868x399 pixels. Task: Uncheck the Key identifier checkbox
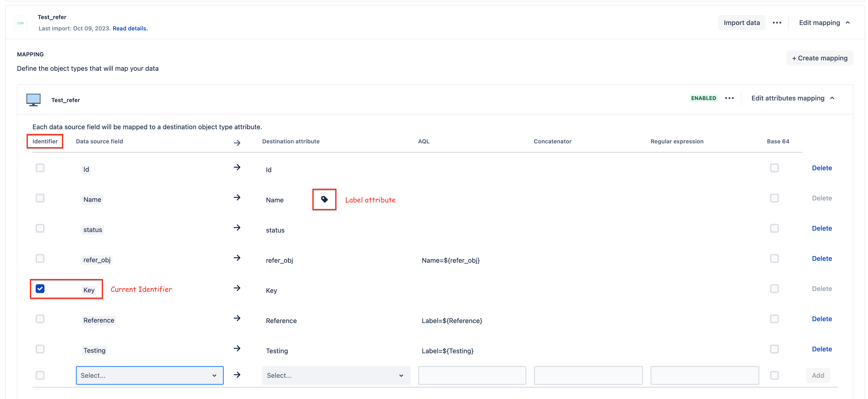pyautogui.click(x=40, y=289)
